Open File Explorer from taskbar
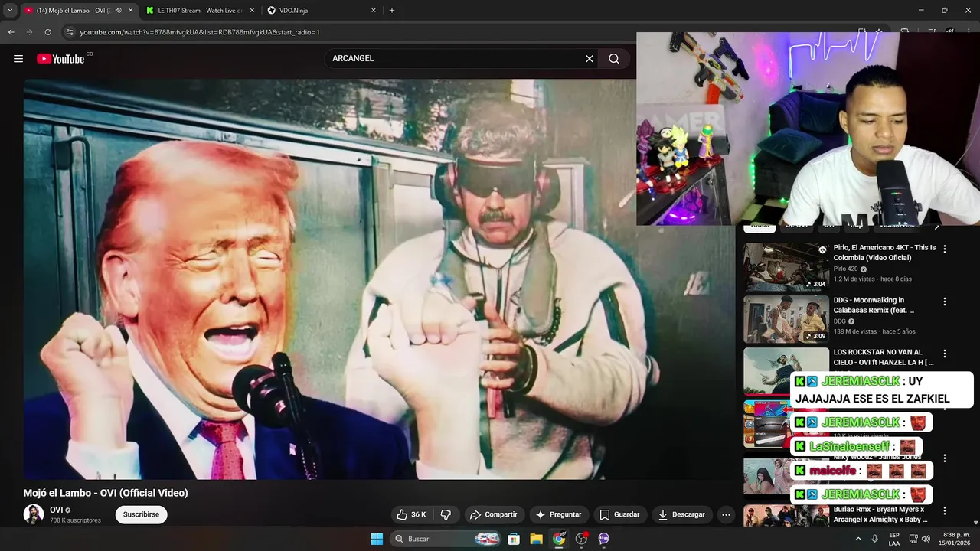980x551 pixels. coord(537,539)
